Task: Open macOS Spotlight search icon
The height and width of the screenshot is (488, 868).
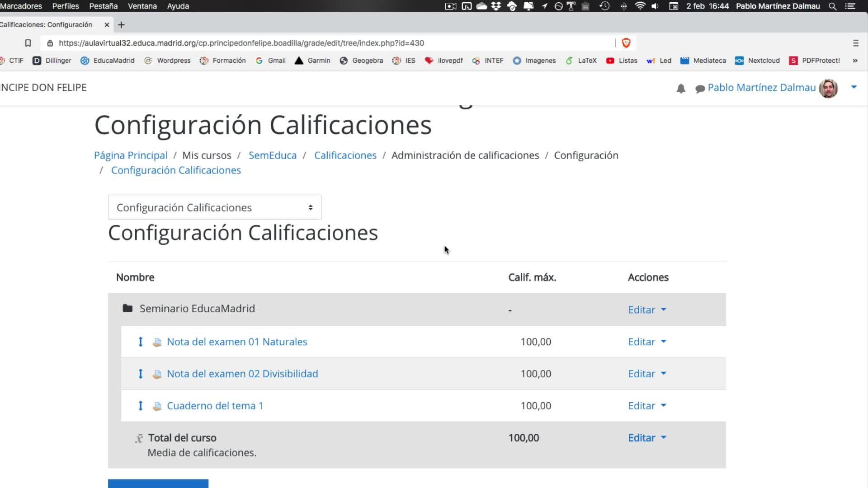Action: (832, 6)
